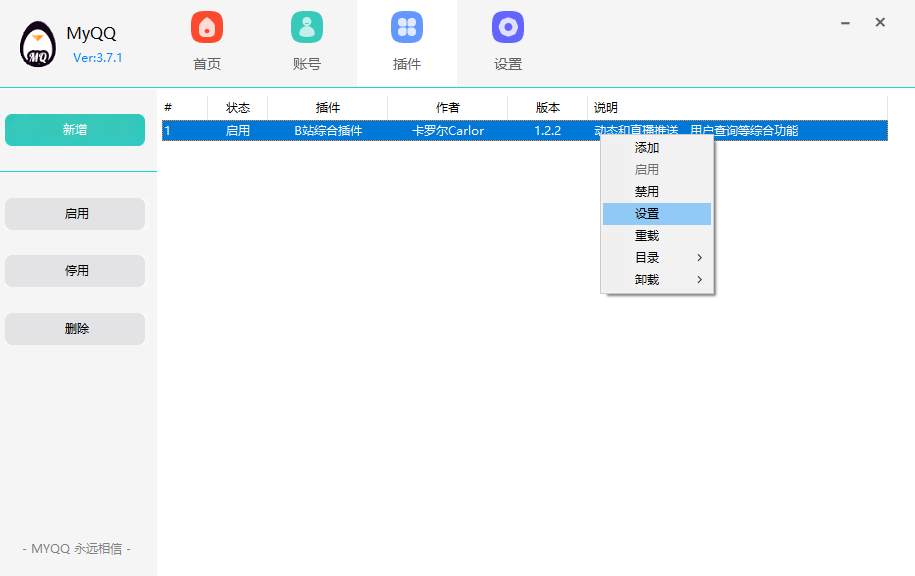Expand the 目录 submenu arrow

click(x=699, y=258)
